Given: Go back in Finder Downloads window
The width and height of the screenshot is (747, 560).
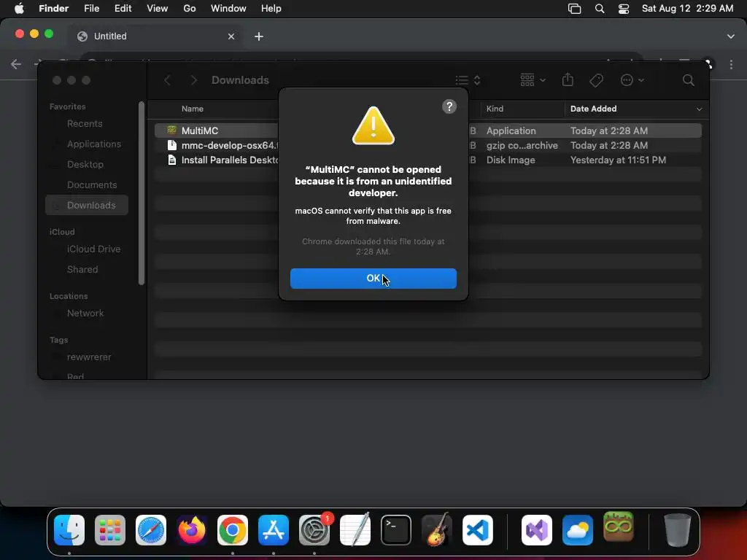Looking at the screenshot, I should [x=167, y=80].
